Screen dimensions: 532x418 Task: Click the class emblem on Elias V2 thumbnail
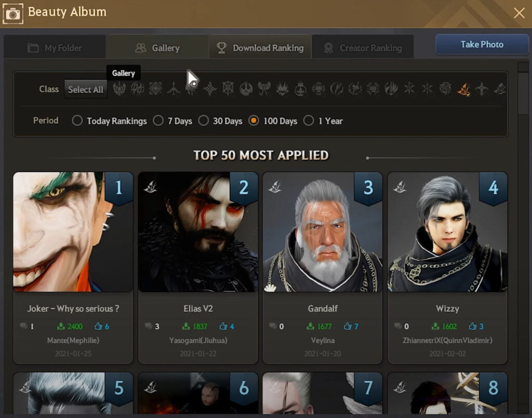click(x=150, y=186)
